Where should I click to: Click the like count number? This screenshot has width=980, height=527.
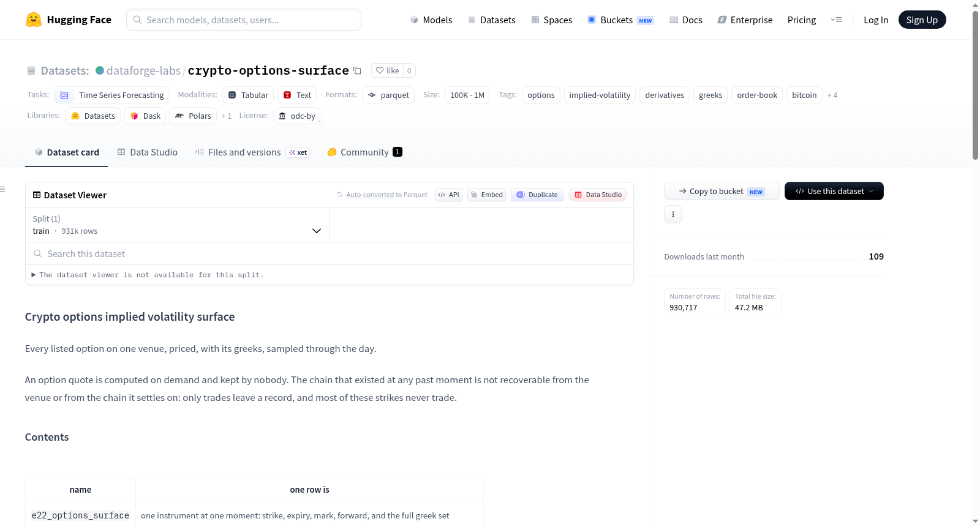(409, 70)
